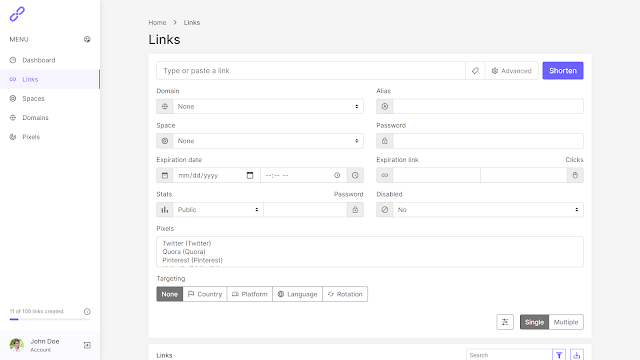Screen dimensions: 640x360
Task: Navigate to Home breadcrumb
Action: click(x=157, y=22)
